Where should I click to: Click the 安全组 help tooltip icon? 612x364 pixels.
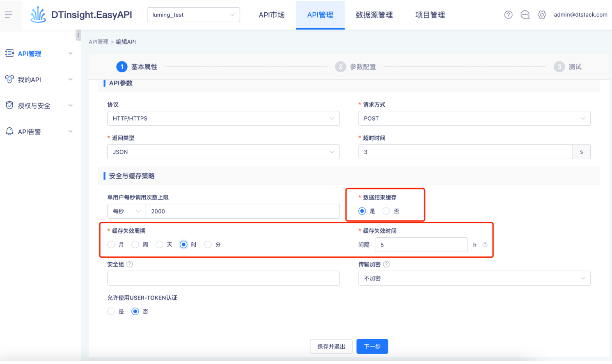pyautogui.click(x=130, y=264)
